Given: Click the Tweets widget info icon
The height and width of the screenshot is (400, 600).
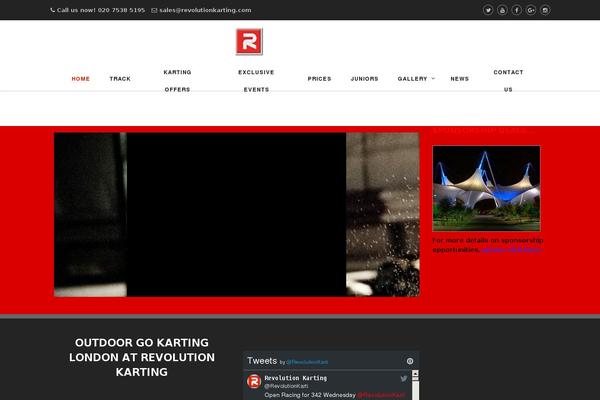Looking at the screenshot, I should pos(410,361).
